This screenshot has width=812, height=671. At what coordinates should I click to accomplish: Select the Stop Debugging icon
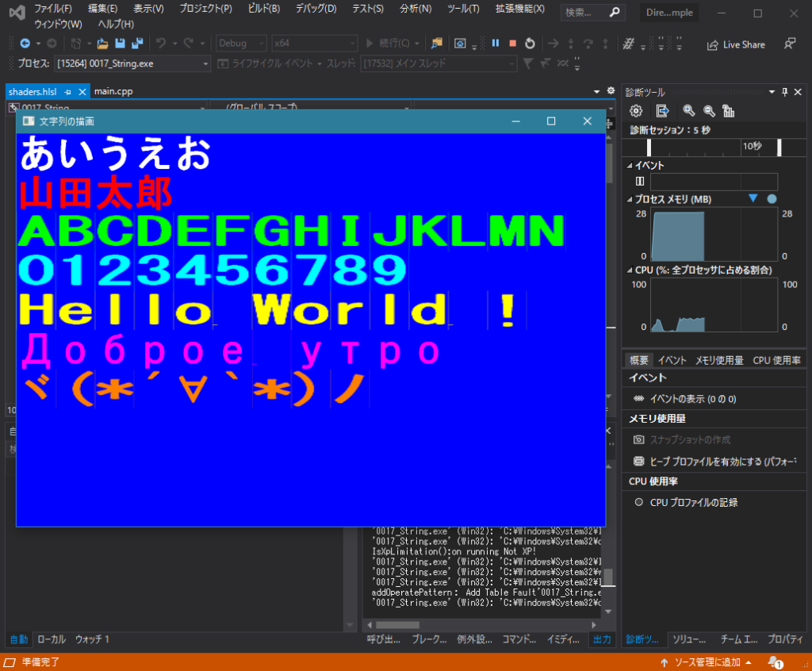(x=513, y=44)
